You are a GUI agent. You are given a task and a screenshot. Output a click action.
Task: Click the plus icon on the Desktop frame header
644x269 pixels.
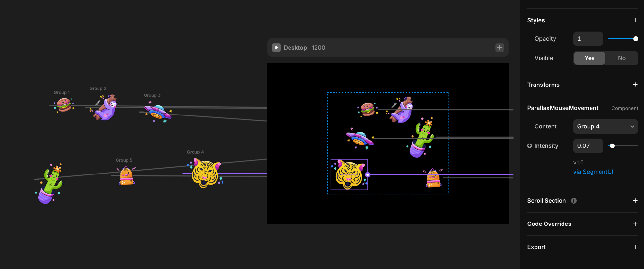[499, 48]
